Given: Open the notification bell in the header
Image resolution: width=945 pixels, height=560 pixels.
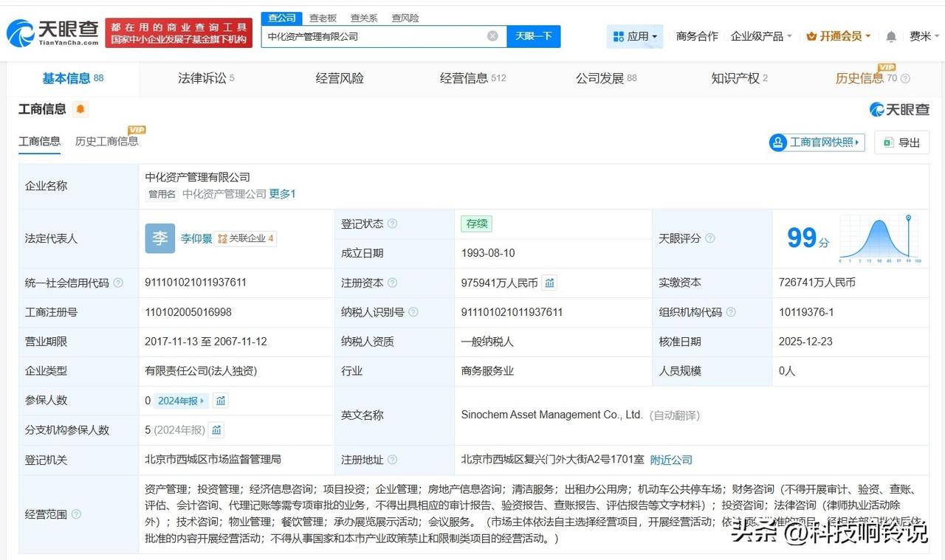Looking at the screenshot, I should point(891,36).
